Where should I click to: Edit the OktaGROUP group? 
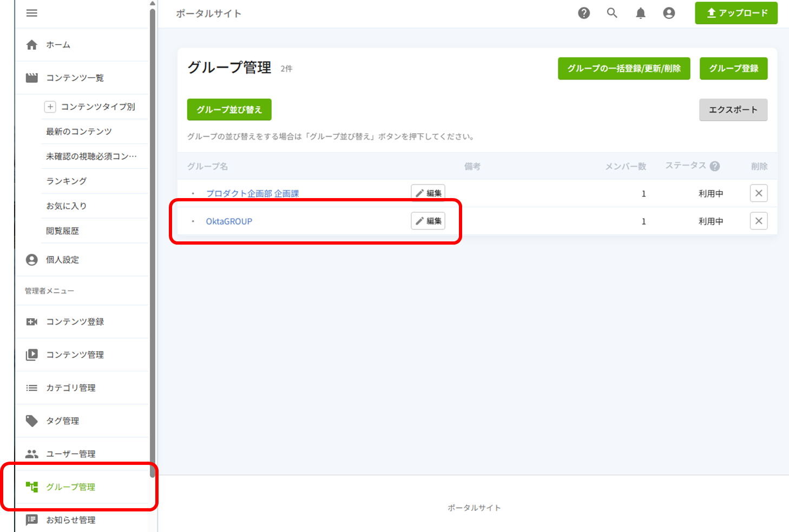click(428, 221)
